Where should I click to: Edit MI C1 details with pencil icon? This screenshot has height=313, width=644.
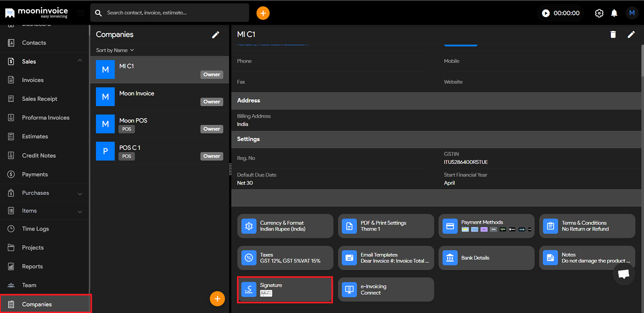pyautogui.click(x=631, y=34)
